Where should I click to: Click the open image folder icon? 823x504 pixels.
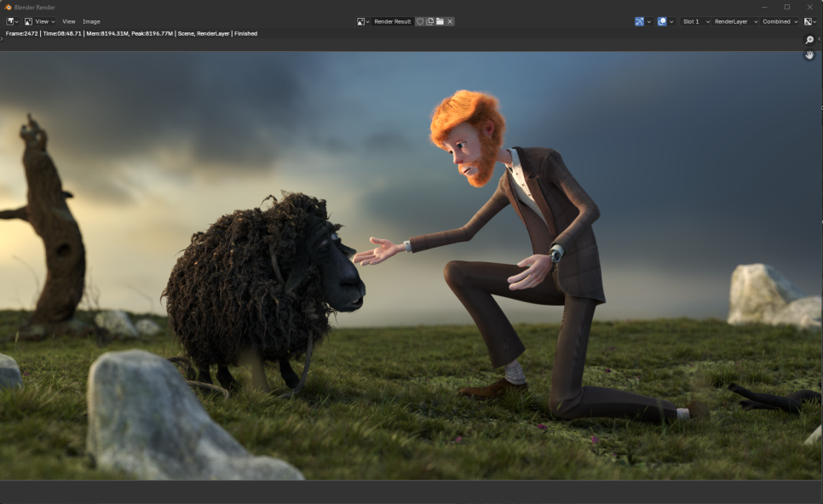(x=440, y=21)
